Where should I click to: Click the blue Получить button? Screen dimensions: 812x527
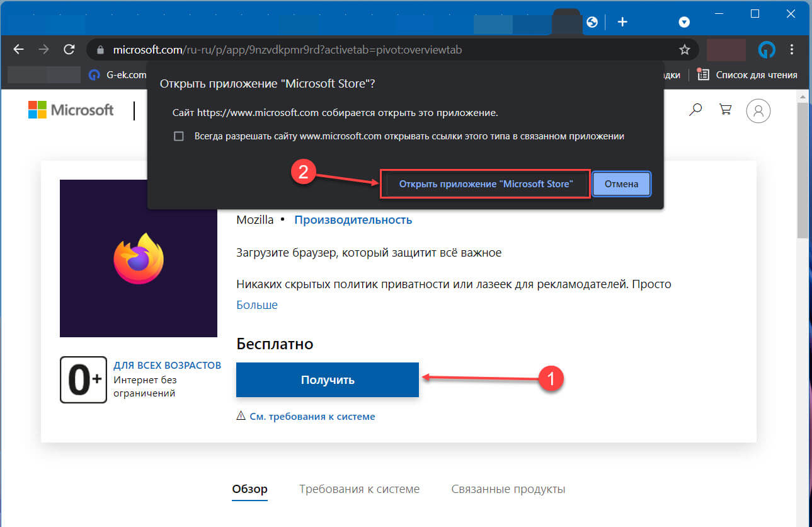(328, 380)
